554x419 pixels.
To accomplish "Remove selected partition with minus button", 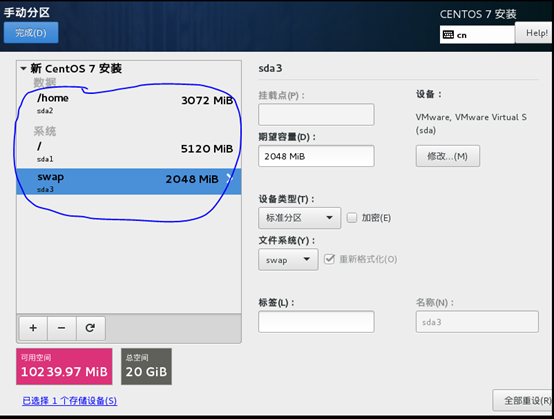I will point(61,328).
